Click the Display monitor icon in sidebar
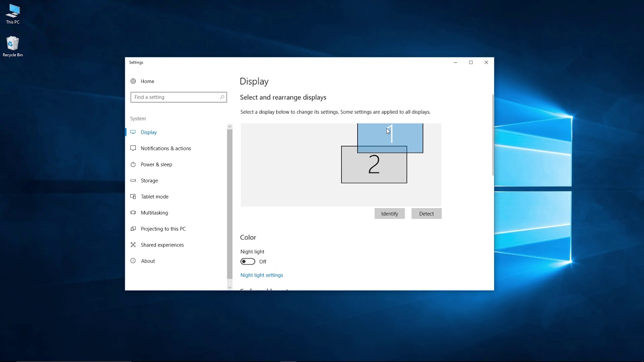Screen dimensions: 644x362 (x=133, y=132)
